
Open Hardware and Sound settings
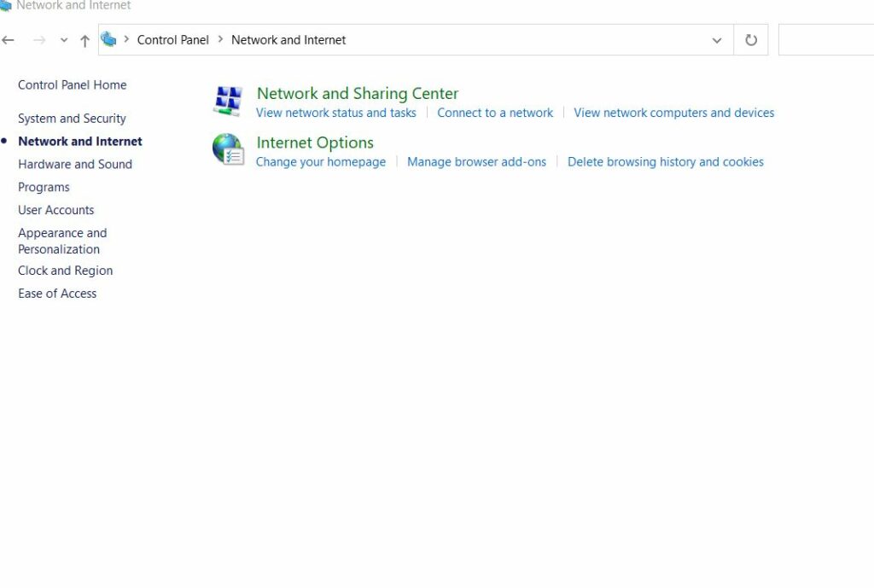75,164
